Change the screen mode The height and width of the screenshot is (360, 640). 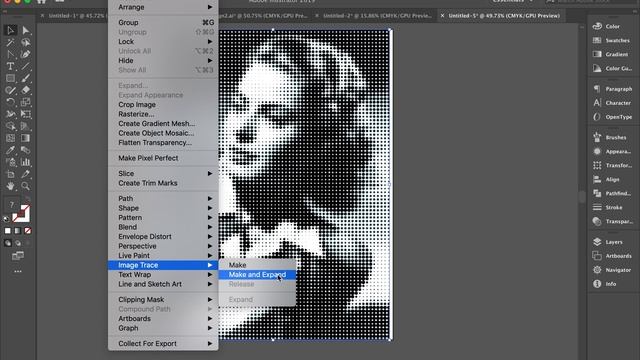click(x=18, y=256)
